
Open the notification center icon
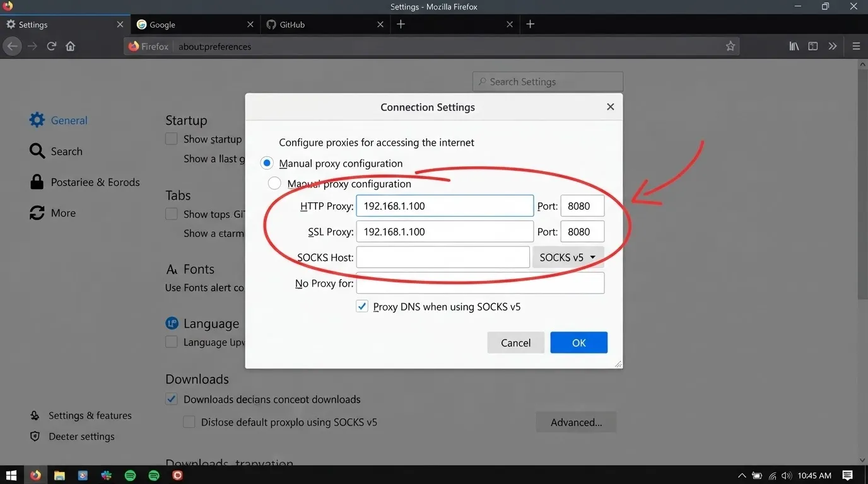click(x=848, y=476)
